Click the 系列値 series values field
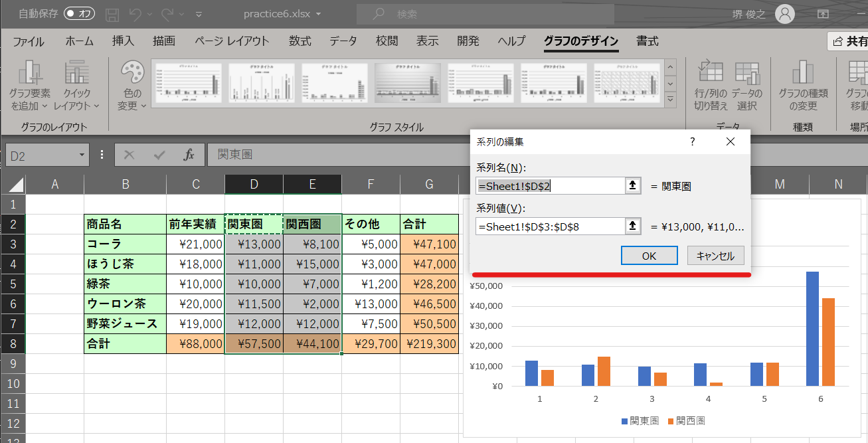 (551, 226)
